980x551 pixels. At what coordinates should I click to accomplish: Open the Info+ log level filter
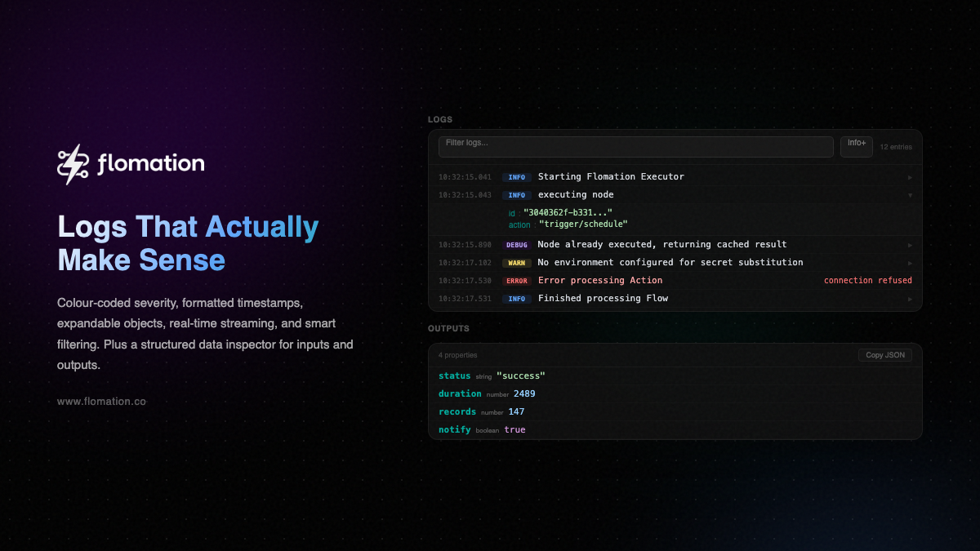[x=857, y=147]
